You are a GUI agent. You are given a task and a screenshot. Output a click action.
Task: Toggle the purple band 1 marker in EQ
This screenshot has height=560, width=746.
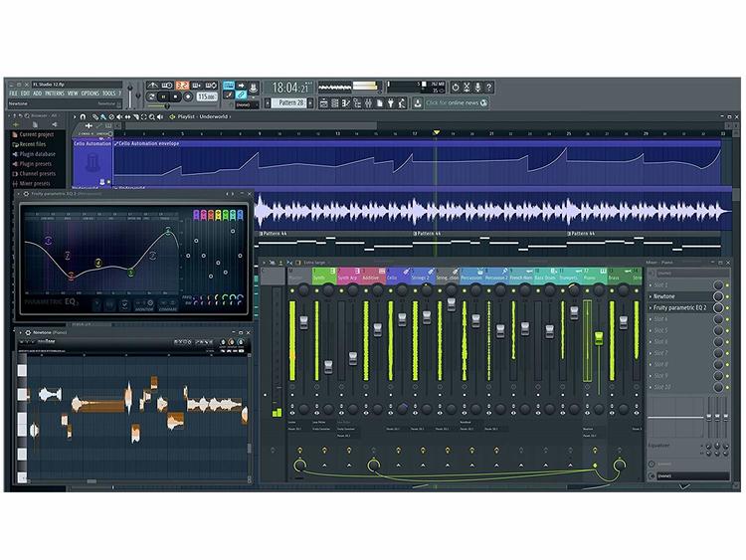coord(196,215)
